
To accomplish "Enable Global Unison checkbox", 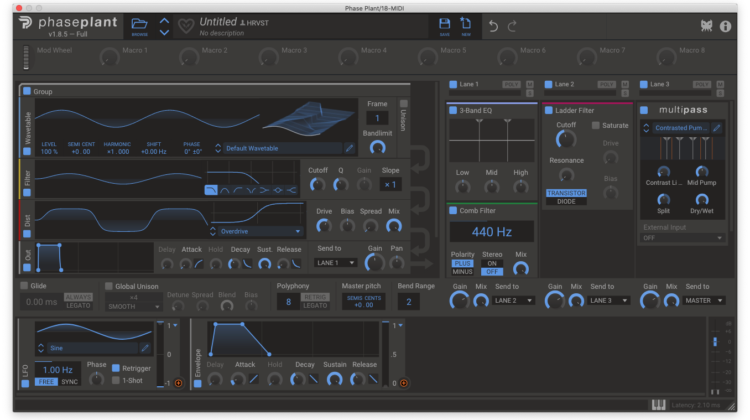I will [x=109, y=286].
